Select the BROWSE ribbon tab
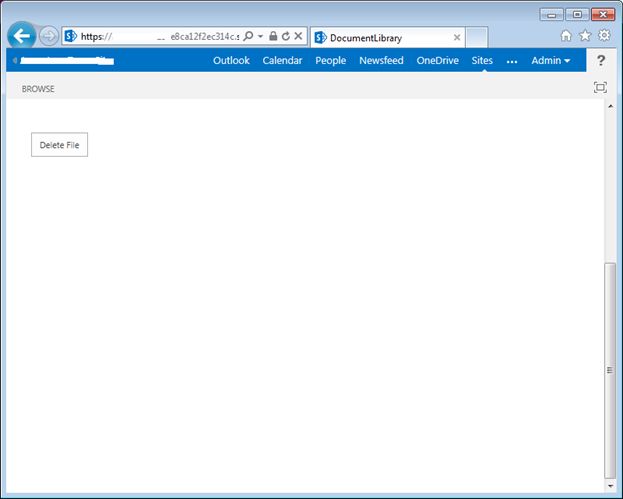 click(38, 89)
